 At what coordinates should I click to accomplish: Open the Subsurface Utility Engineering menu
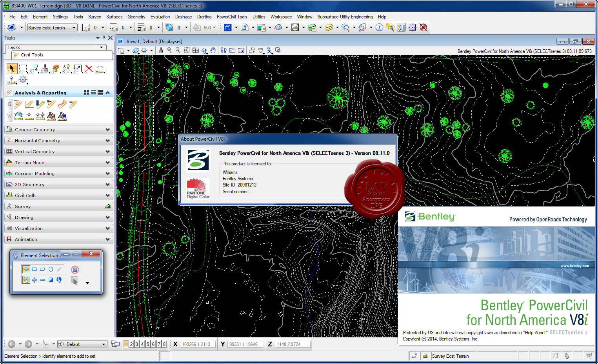point(345,17)
